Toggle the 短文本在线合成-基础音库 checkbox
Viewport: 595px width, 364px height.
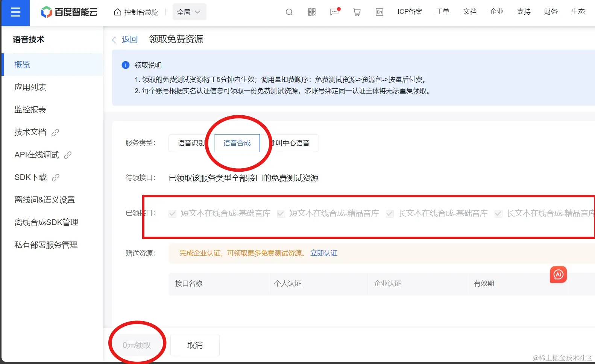pos(173,214)
